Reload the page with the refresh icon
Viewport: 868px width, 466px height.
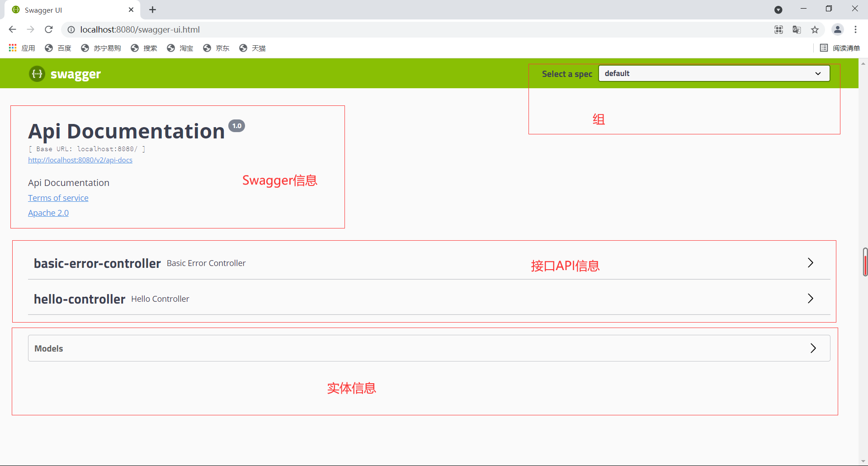[48, 29]
